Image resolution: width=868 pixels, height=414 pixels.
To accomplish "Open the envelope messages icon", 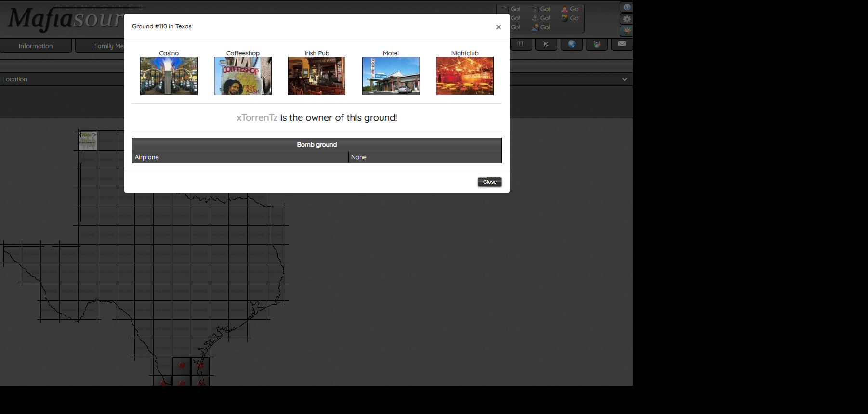I will click(622, 44).
